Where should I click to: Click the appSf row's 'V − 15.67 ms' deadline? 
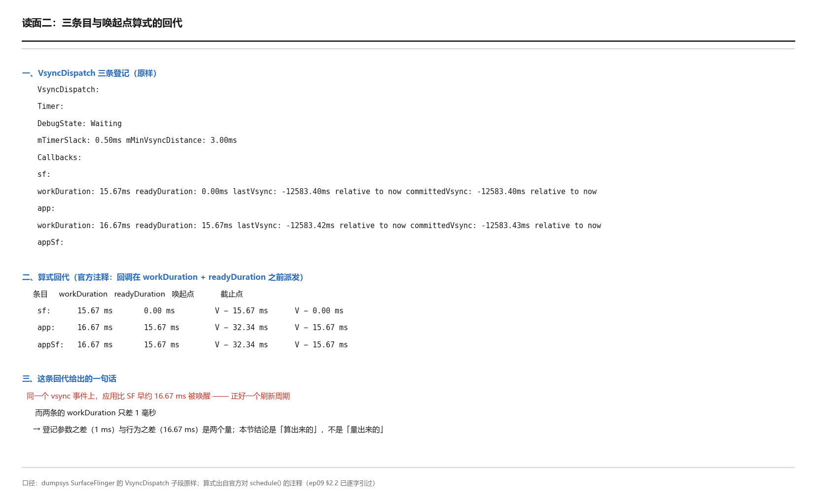321,345
